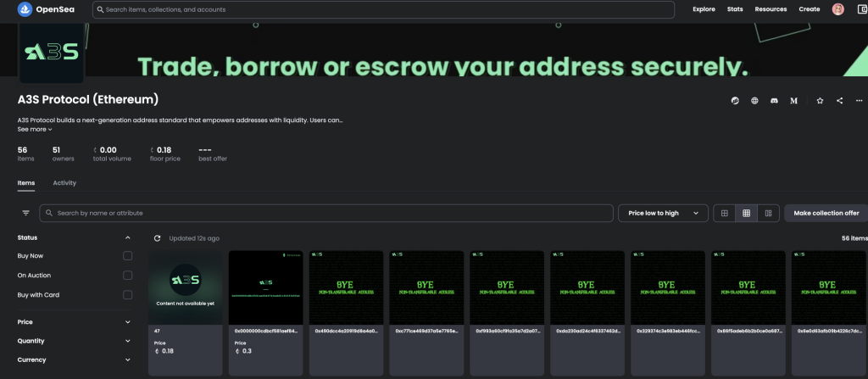The width and height of the screenshot is (868, 379).
Task: Open the profile avatar menu
Action: [838, 9]
